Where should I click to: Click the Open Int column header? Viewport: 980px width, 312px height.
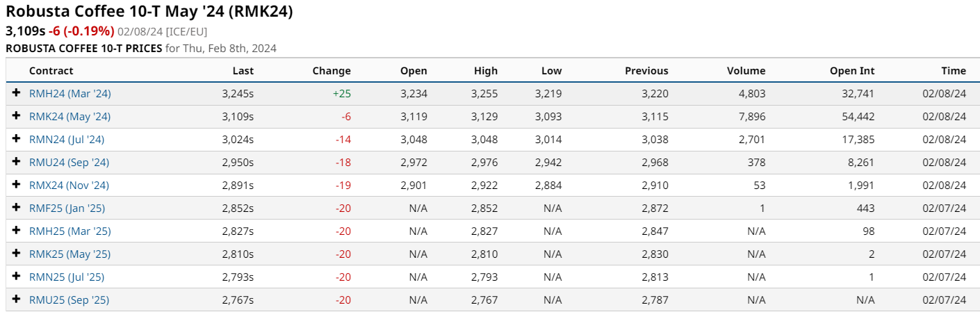tap(851, 71)
